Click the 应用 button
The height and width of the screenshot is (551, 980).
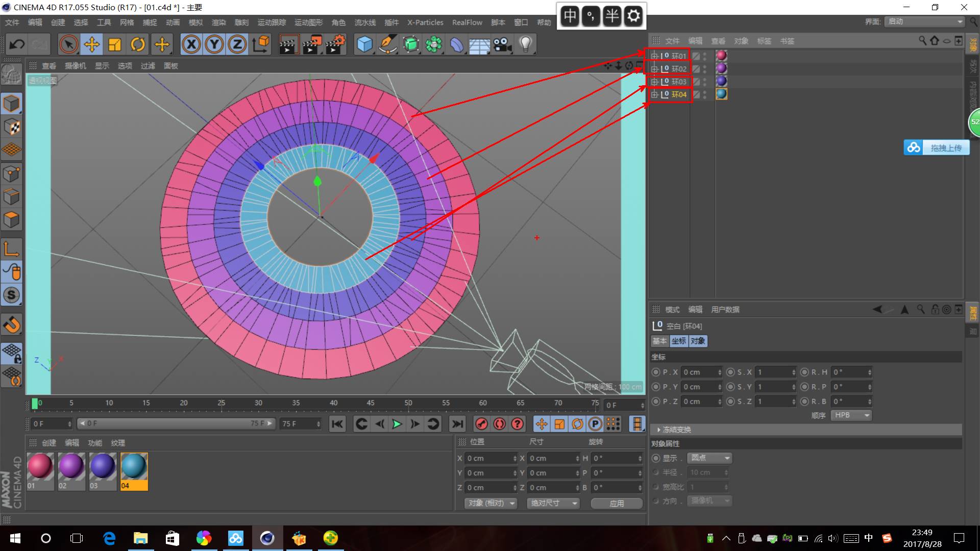[x=617, y=503]
